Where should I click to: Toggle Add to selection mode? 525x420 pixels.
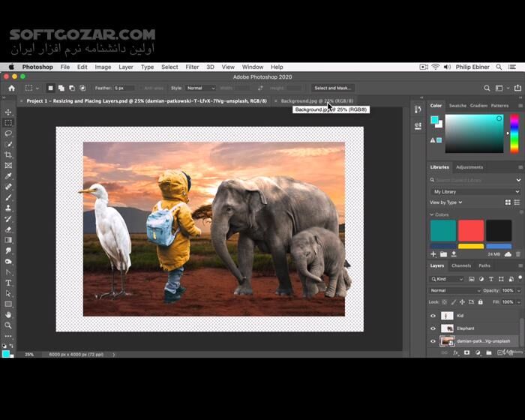tap(61, 88)
